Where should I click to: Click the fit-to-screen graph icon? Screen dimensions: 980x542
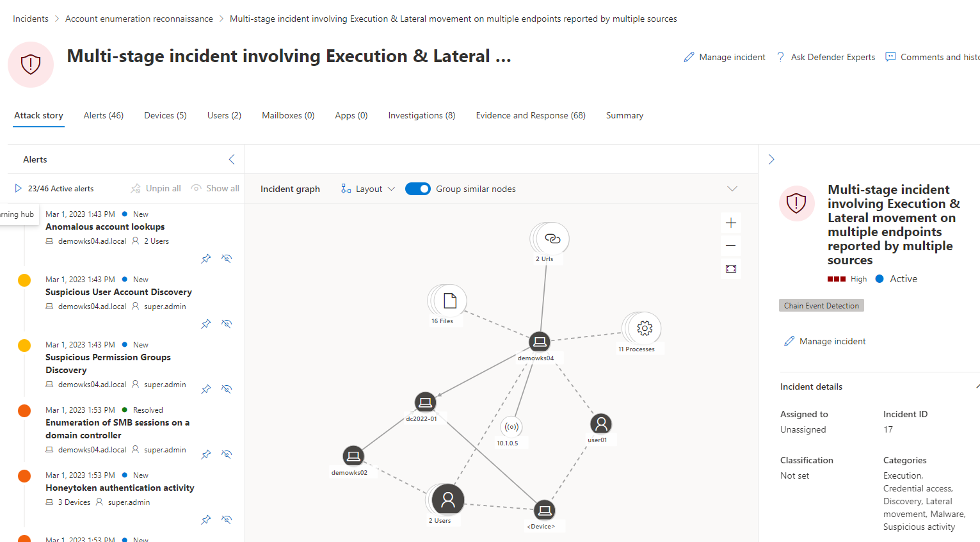(x=731, y=269)
